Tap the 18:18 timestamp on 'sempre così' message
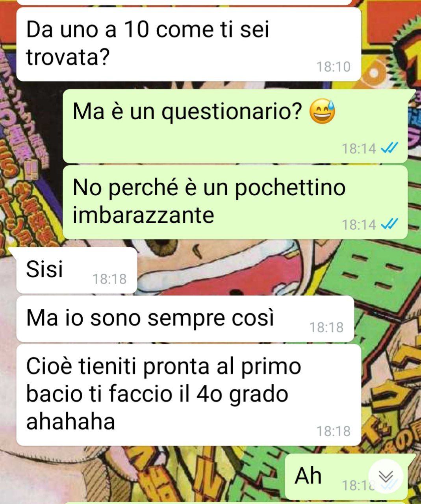The image size is (421, 504). click(x=326, y=327)
